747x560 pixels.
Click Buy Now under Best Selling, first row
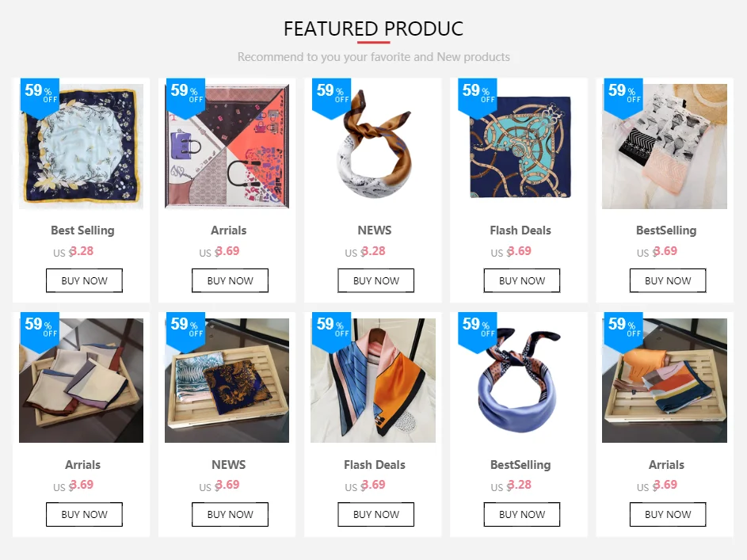click(x=84, y=280)
